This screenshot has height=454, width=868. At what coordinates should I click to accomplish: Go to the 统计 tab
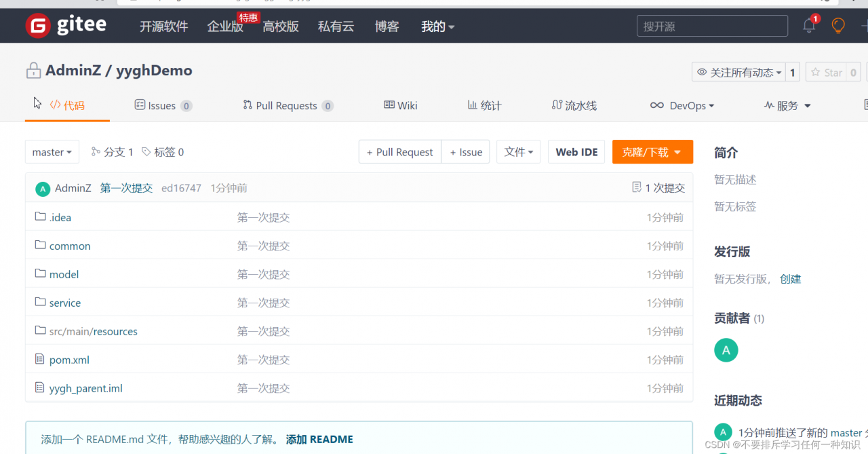click(x=485, y=106)
